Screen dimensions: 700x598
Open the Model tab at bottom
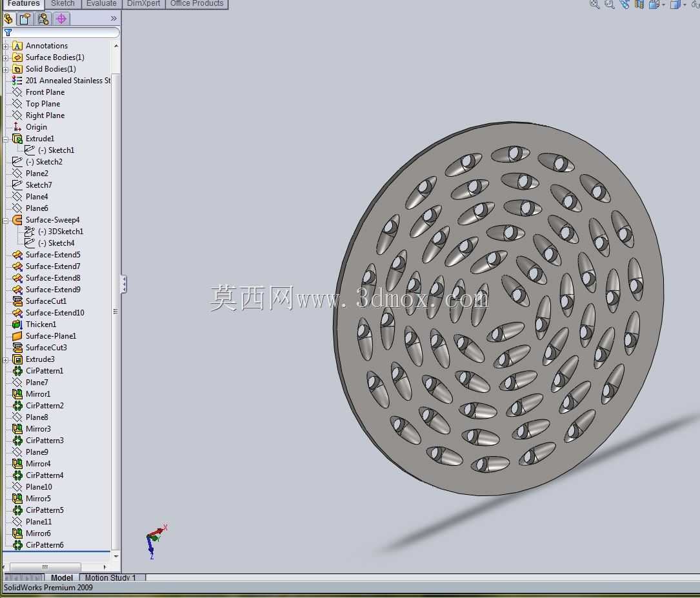(61, 577)
